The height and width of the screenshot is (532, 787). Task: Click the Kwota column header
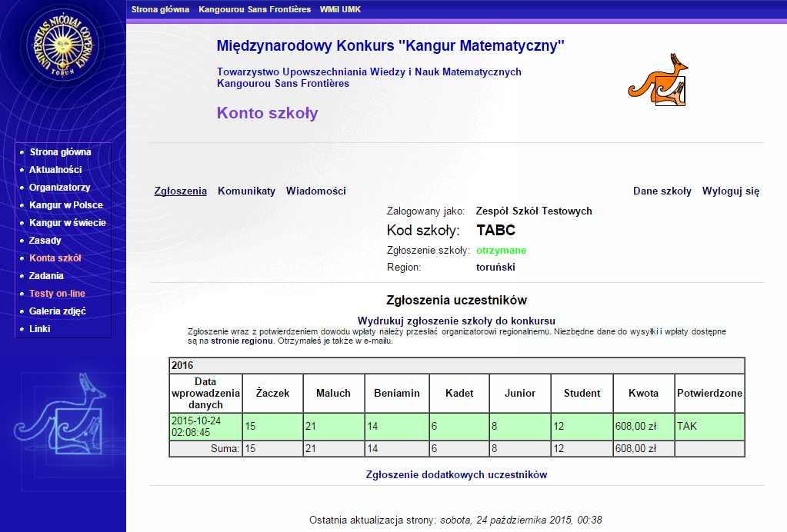point(643,393)
